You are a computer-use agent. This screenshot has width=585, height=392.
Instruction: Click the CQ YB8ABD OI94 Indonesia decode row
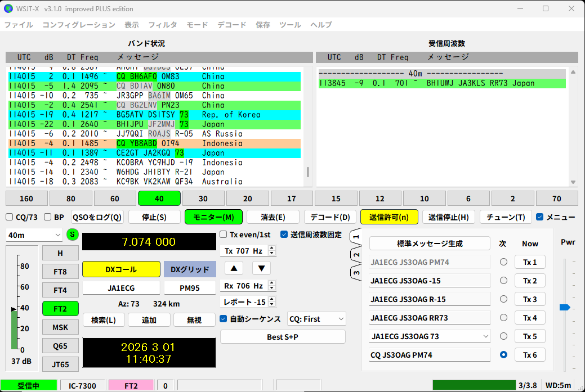point(154,143)
